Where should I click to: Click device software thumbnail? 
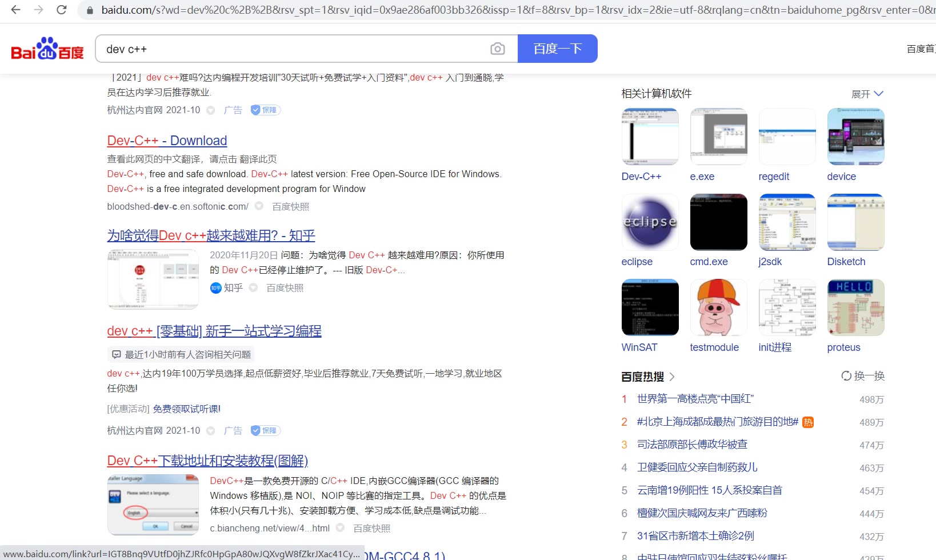click(855, 137)
